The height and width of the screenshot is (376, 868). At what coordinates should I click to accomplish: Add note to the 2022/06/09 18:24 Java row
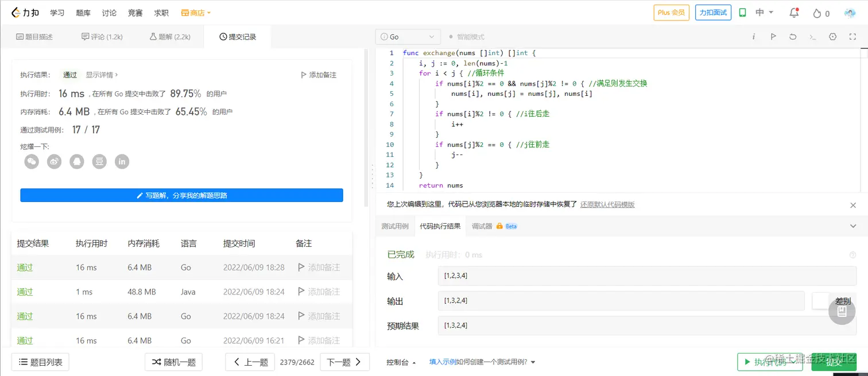pyautogui.click(x=319, y=292)
